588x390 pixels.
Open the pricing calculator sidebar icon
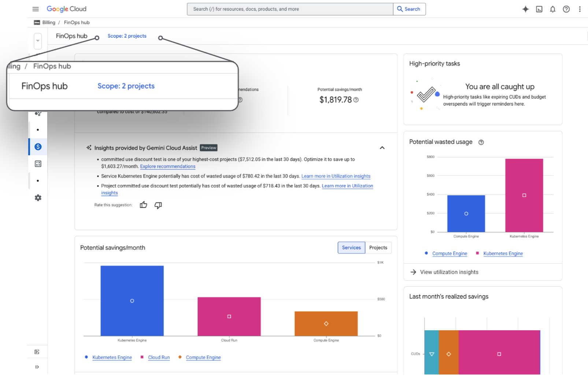[38, 164]
